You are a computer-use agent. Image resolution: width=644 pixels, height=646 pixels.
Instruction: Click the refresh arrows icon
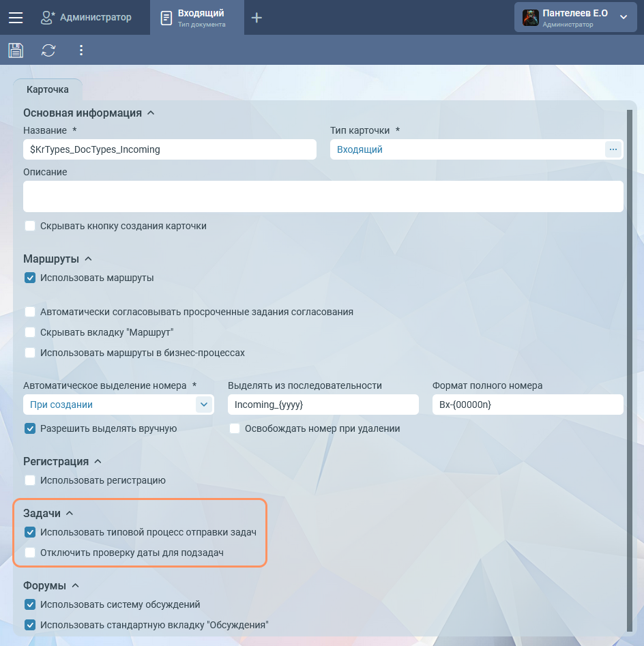coord(48,50)
